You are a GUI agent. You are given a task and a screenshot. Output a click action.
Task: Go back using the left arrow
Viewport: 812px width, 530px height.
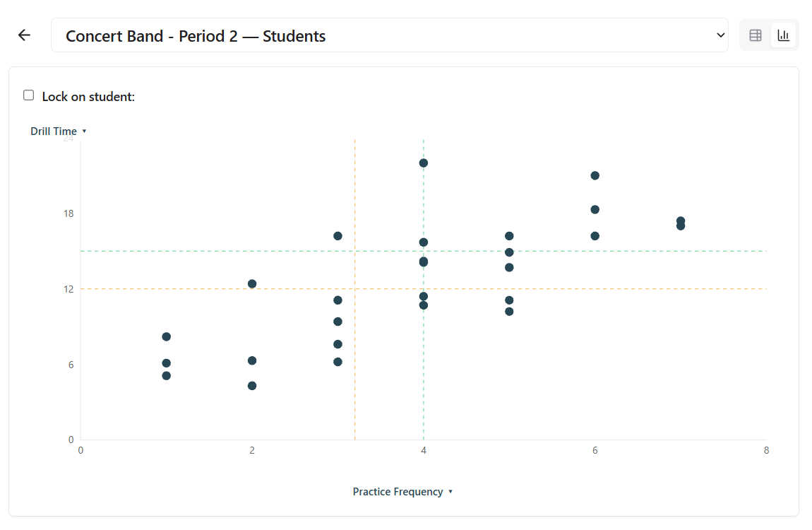tap(25, 35)
